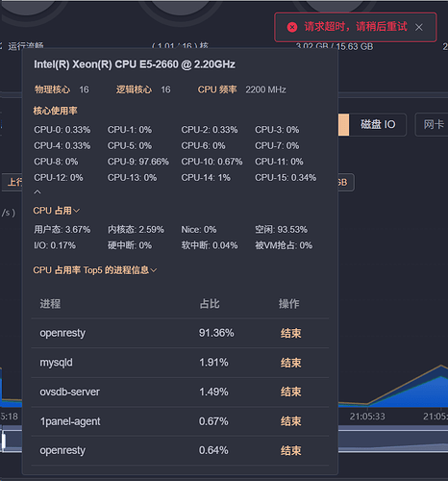Click the 占比 column header
Image resolution: width=448 pixels, height=481 pixels.
(210, 303)
